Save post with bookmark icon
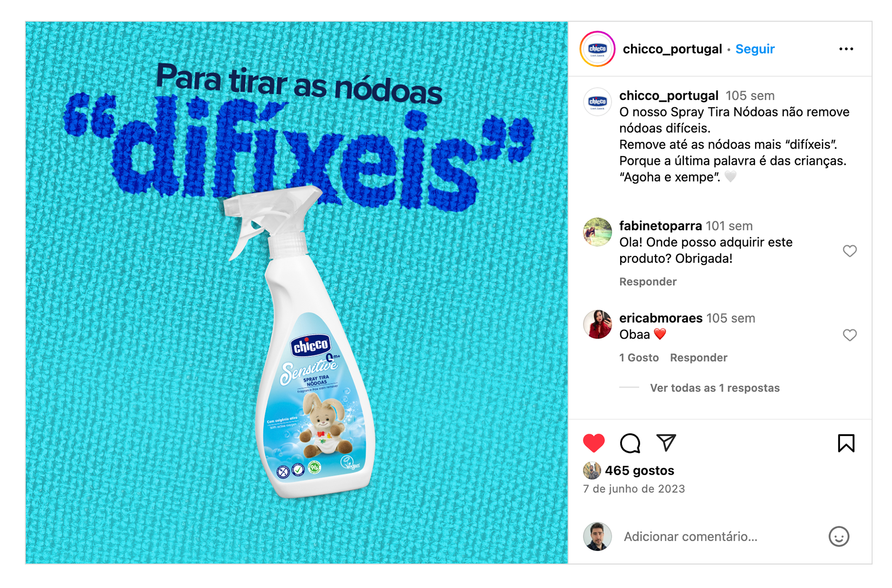This screenshot has height=588, width=892. click(846, 443)
